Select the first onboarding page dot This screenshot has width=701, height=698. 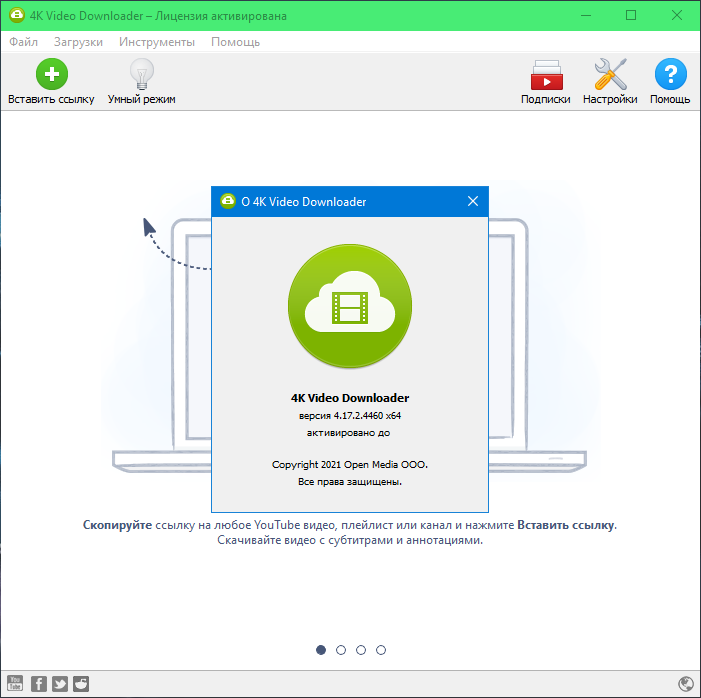tap(321, 650)
